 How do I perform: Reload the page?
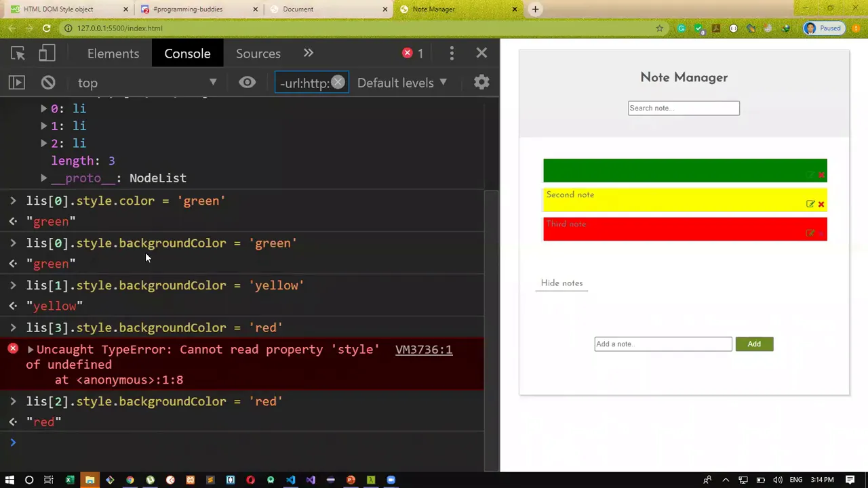[46, 28]
